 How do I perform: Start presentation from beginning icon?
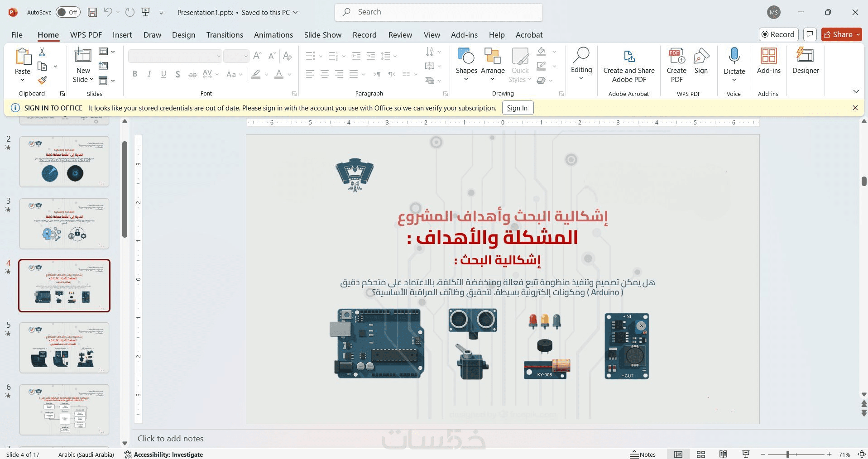[146, 12]
